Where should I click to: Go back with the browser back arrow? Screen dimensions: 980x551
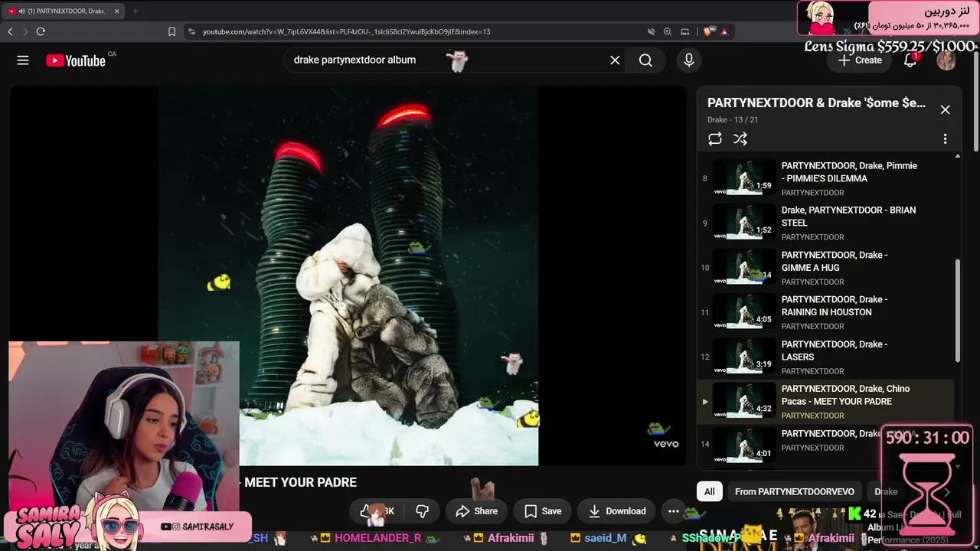pyautogui.click(x=10, y=31)
